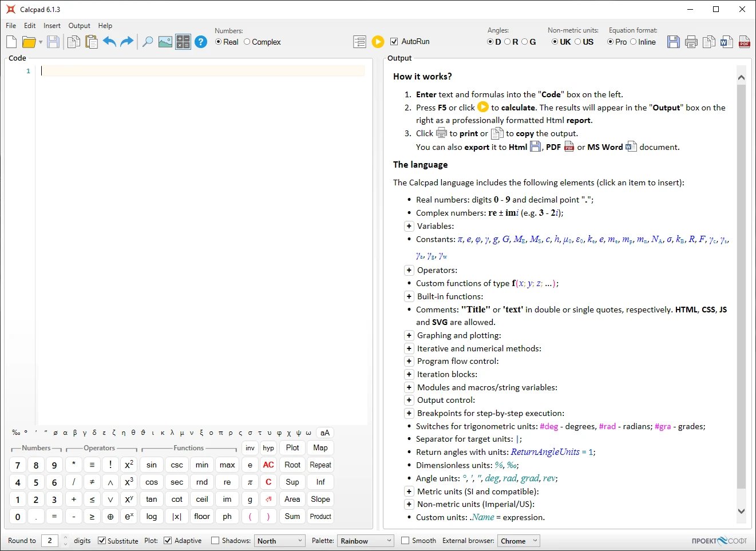Open the Output menu
Image resolution: width=756 pixels, height=551 pixels.
(x=79, y=26)
